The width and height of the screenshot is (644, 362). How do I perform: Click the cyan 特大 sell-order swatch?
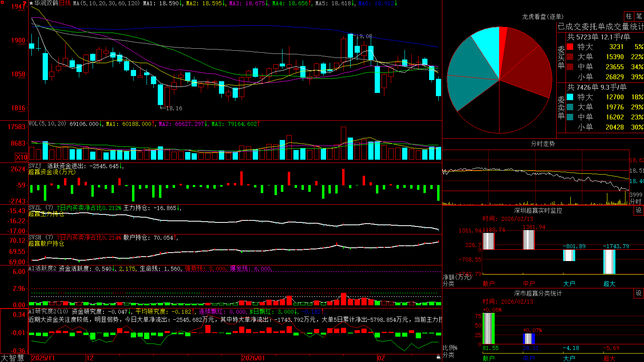click(x=570, y=97)
